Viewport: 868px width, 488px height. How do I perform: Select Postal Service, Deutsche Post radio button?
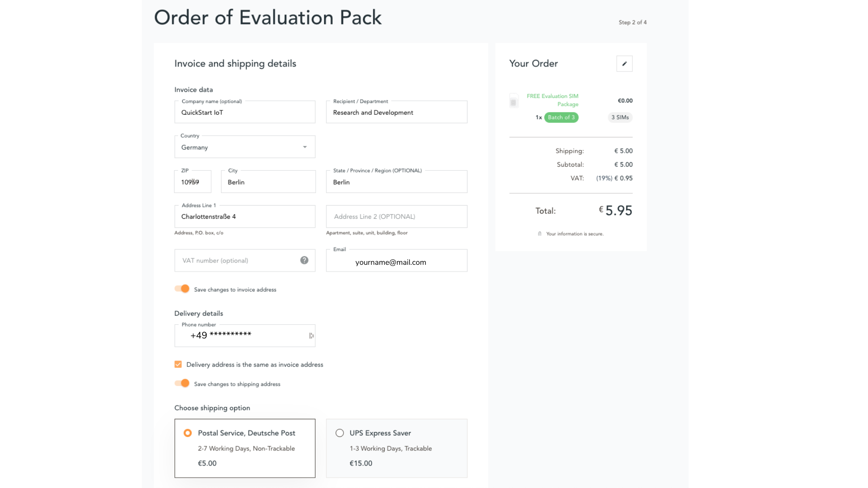click(188, 433)
